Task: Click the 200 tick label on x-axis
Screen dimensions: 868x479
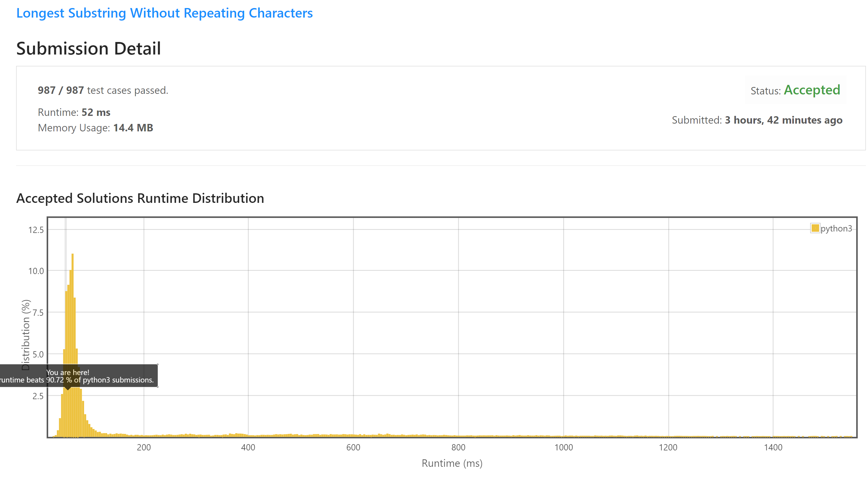Action: tap(143, 447)
